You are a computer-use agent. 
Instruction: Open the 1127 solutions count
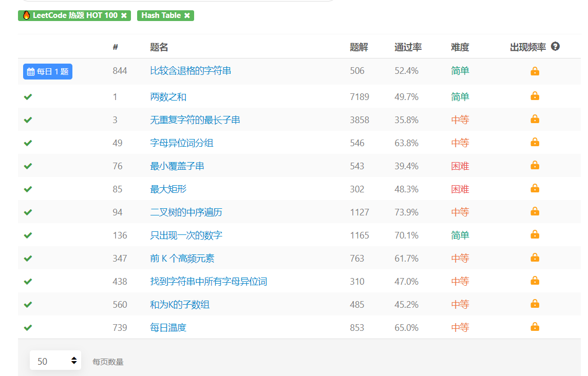click(x=359, y=212)
